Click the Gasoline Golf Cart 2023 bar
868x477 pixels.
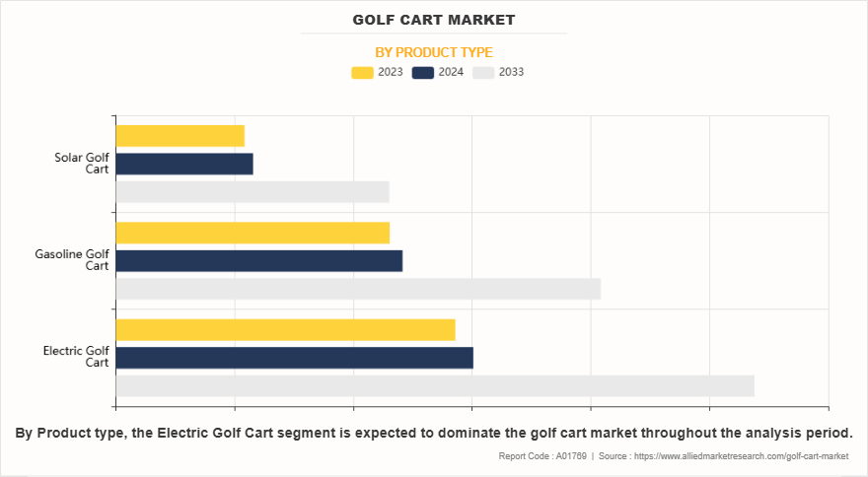point(253,233)
